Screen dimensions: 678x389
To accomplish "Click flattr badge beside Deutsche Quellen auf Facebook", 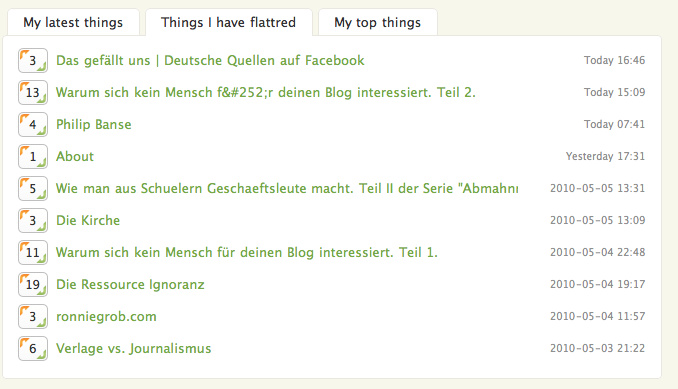I will coord(33,61).
